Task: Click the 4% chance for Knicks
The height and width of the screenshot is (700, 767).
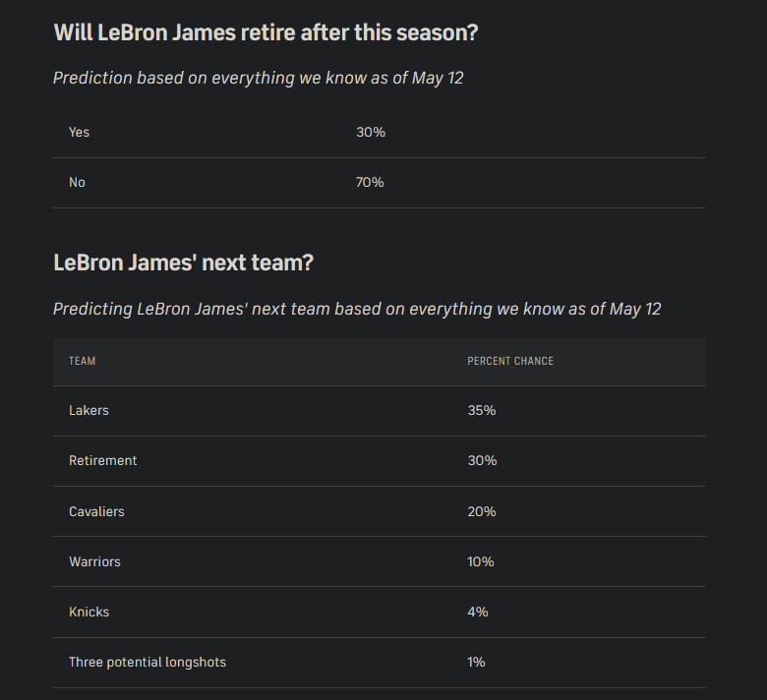Action: (478, 612)
